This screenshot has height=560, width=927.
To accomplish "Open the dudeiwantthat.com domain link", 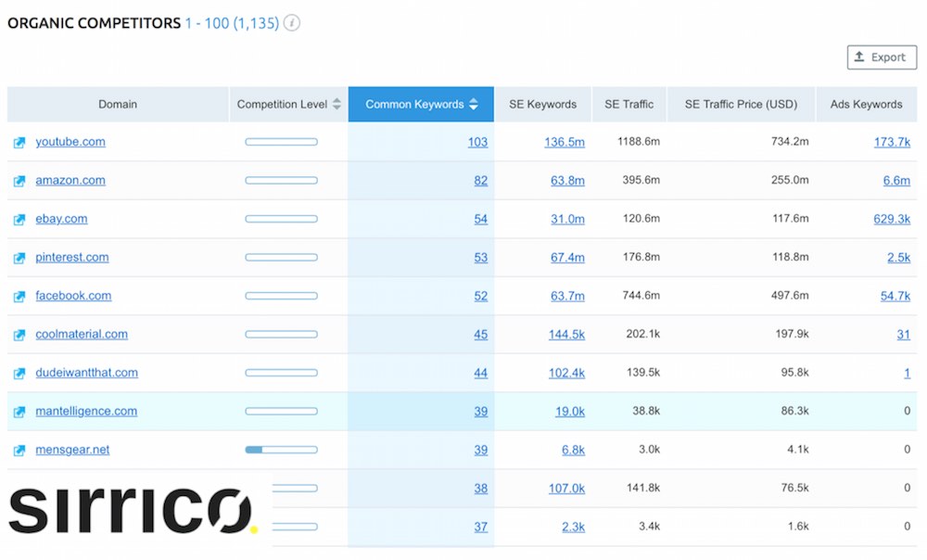I will 87,373.
